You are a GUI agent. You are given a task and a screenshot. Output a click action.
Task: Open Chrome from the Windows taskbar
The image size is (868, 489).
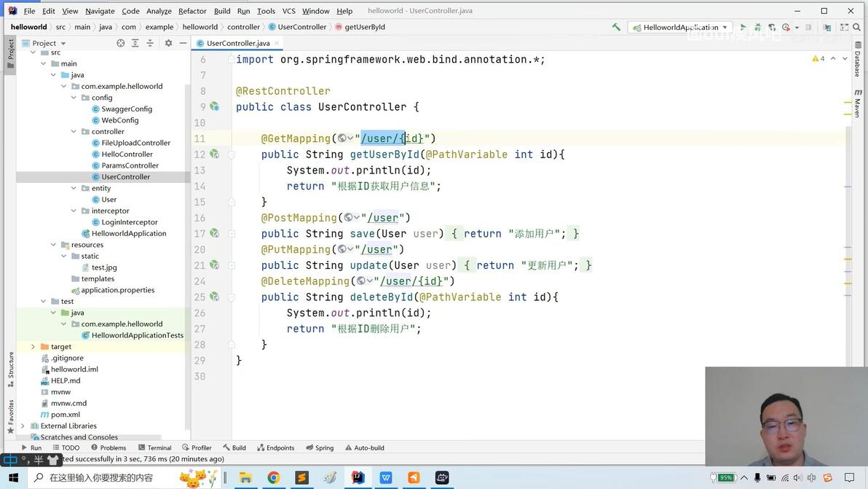[274, 477]
